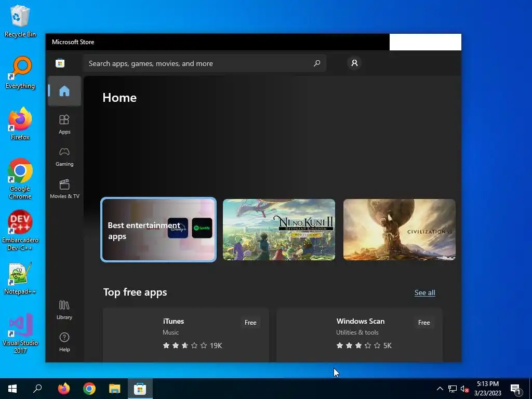Click the Free button on iTunes
Screen dimensions: 532x399
pos(250,322)
